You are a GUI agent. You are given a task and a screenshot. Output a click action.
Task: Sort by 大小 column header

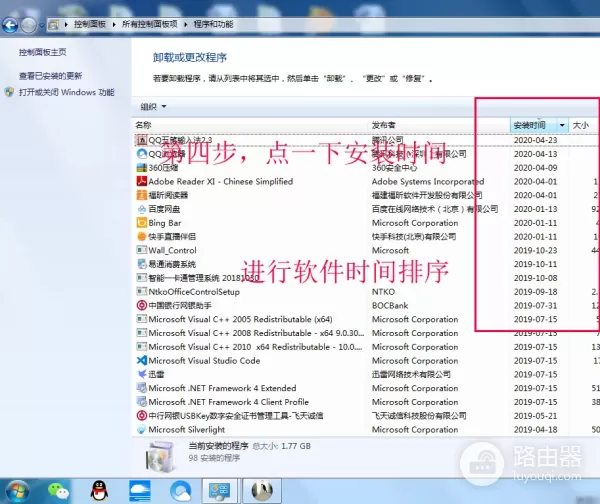581,125
